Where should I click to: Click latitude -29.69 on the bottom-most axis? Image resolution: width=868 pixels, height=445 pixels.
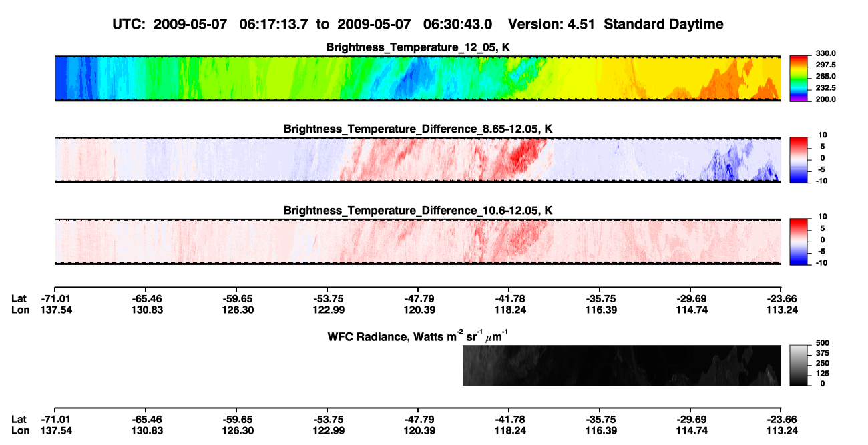click(x=690, y=419)
